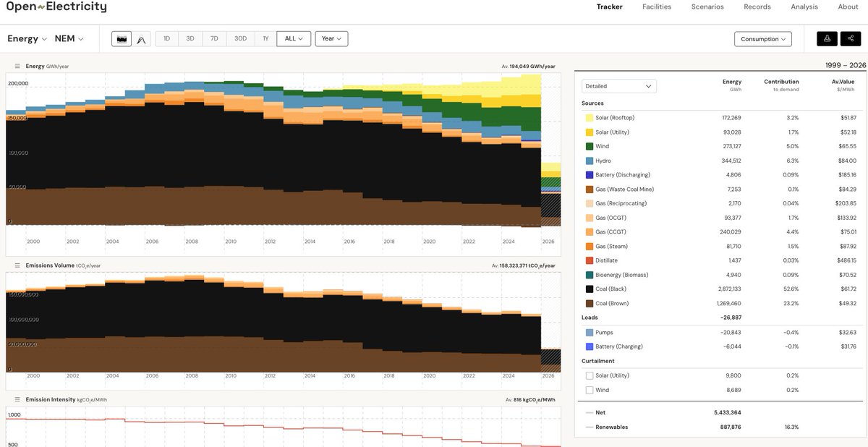868x447 pixels.
Task: Toggle Bioenergy (Biomass) swatch
Action: point(590,275)
